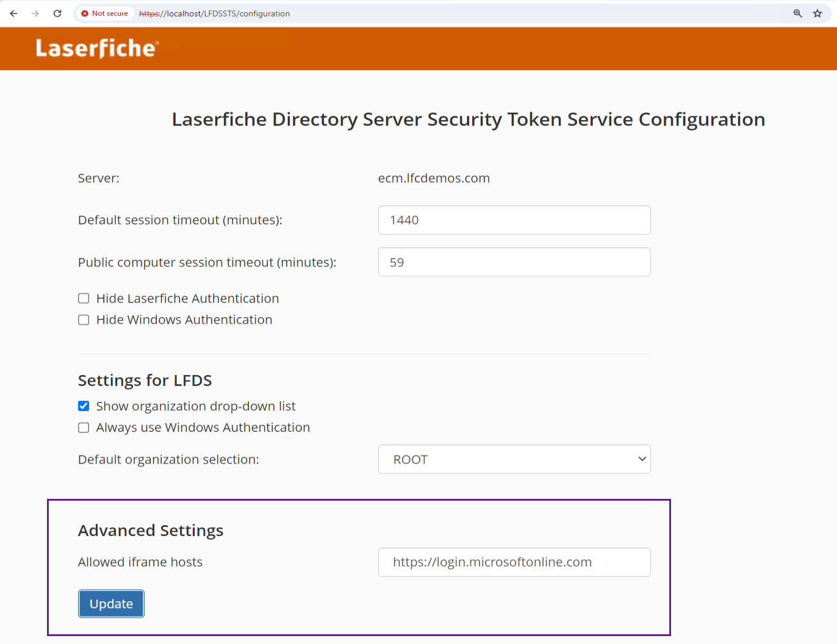The width and height of the screenshot is (837, 644).
Task: Click the Update button
Action: 111,604
